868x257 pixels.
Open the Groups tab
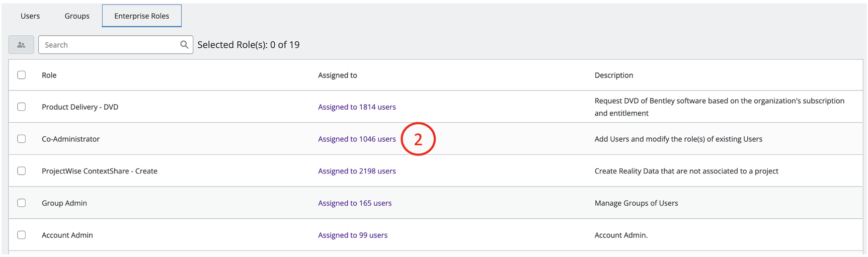click(x=77, y=16)
